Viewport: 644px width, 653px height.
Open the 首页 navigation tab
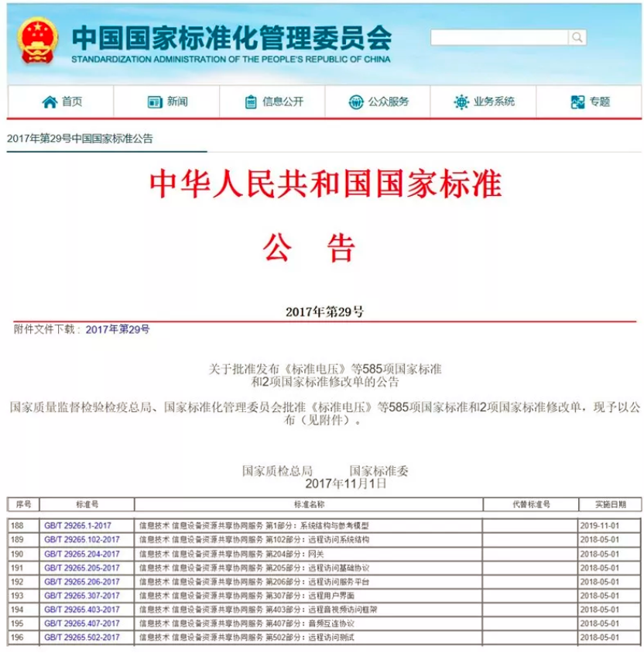tap(60, 101)
